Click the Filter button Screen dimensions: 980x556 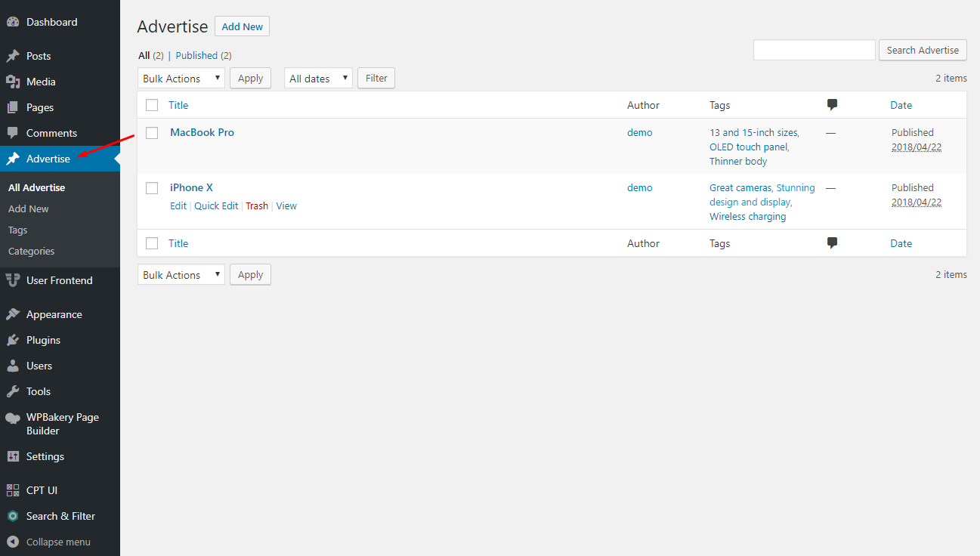376,78
